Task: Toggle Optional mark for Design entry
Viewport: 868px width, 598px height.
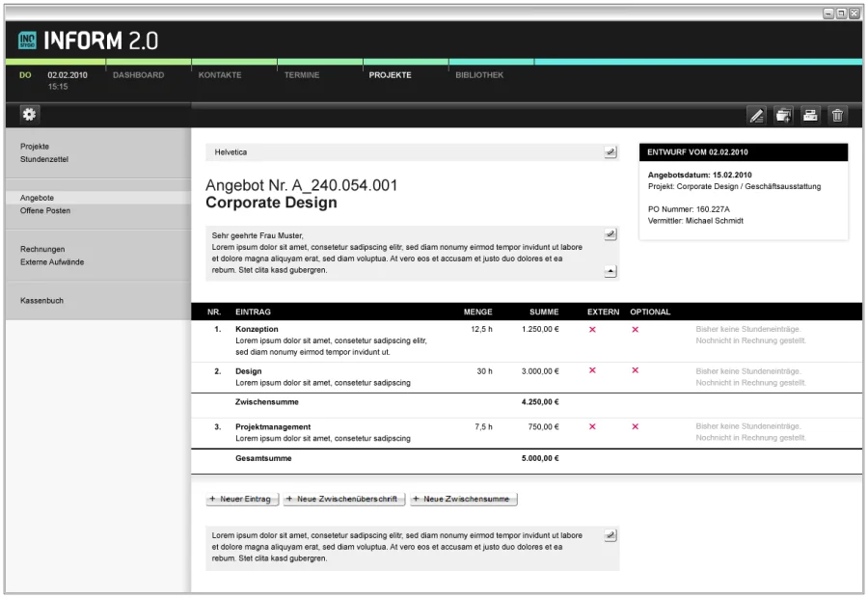Action: pyautogui.click(x=635, y=370)
